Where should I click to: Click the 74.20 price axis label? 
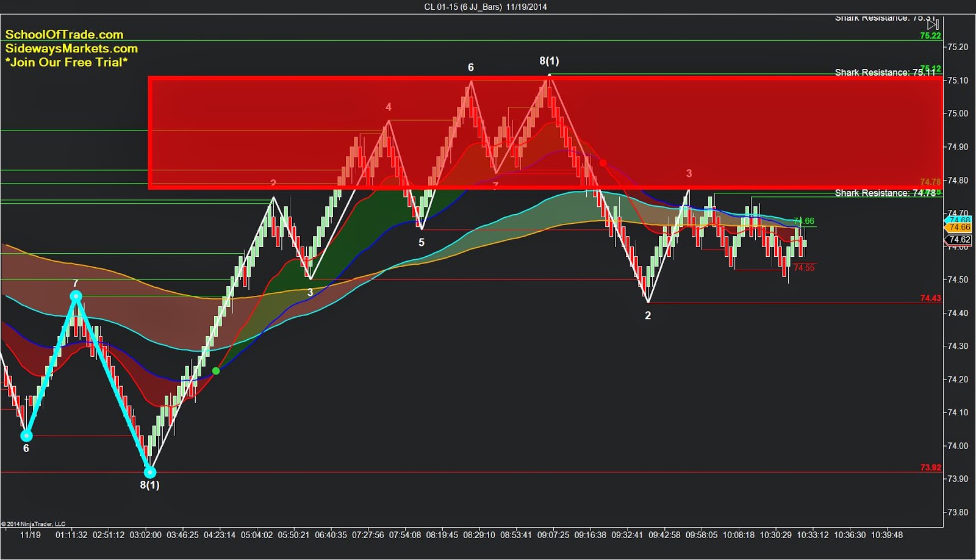[x=958, y=379]
